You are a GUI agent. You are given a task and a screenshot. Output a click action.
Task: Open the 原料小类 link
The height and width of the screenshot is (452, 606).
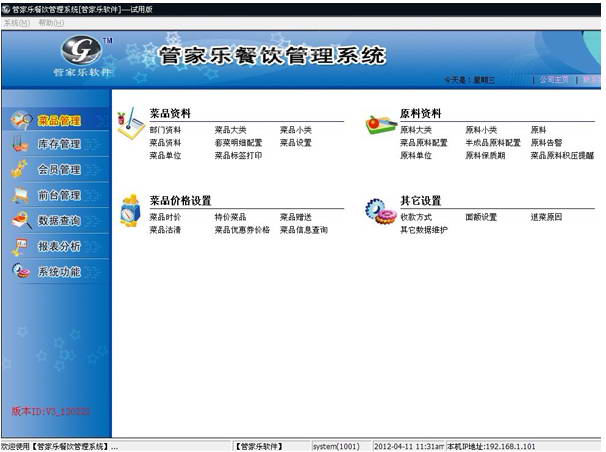click(481, 130)
